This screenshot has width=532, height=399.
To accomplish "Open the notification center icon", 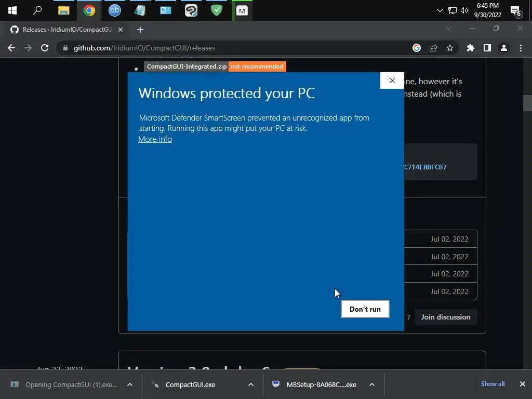I will tap(516, 11).
